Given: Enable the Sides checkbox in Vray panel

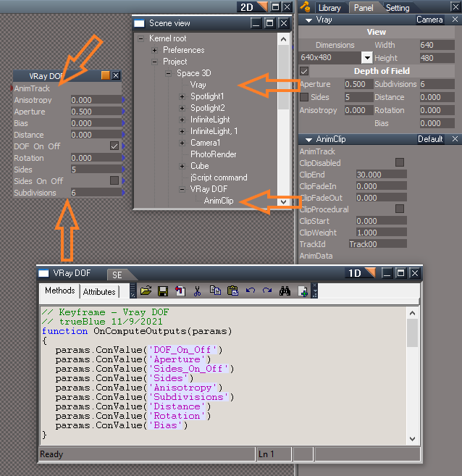Looking at the screenshot, I should point(304,97).
